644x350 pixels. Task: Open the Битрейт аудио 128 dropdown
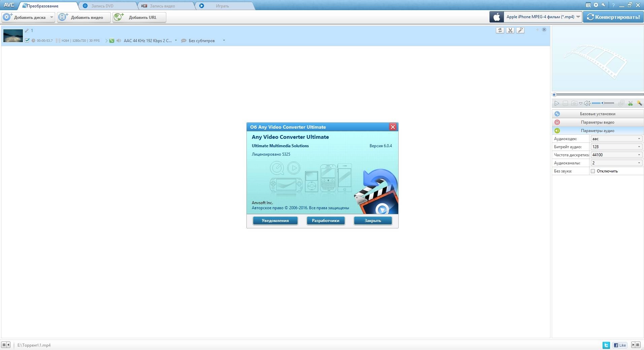tap(616, 147)
